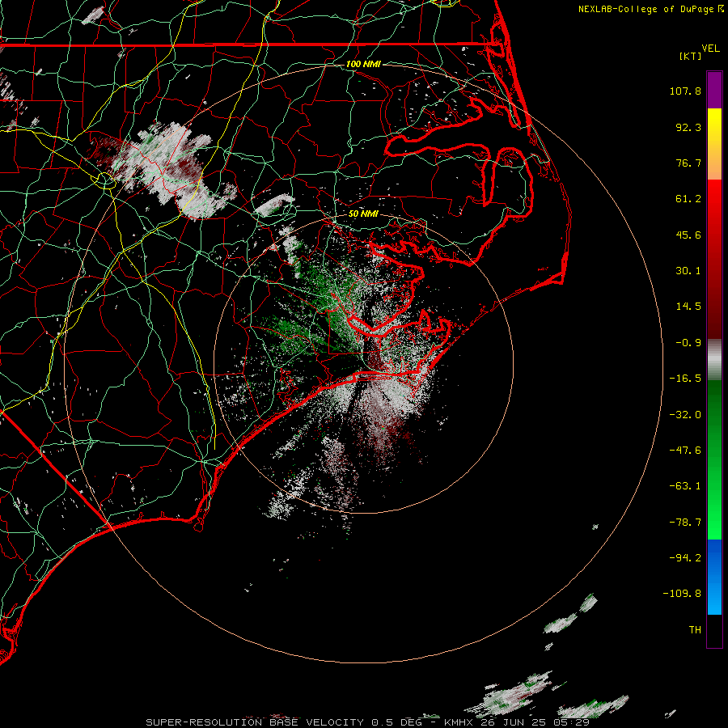Click the 05:29 timestamp in caption
Viewport: 728px width, 728px height.
tap(572, 722)
